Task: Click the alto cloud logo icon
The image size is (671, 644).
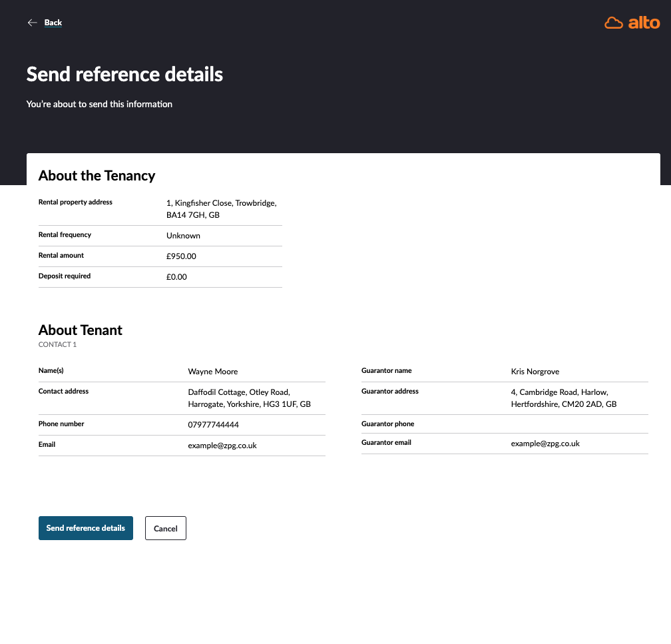Action: pyautogui.click(x=613, y=23)
